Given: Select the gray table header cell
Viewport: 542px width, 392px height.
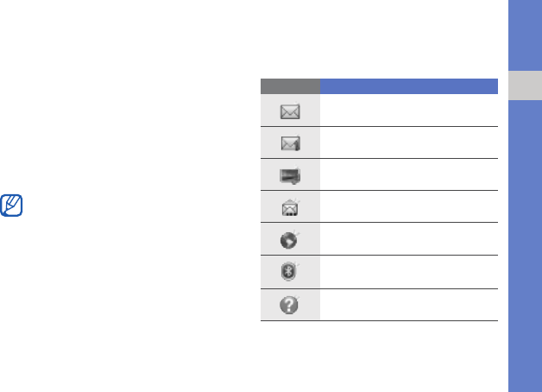Looking at the screenshot, I should [x=290, y=86].
